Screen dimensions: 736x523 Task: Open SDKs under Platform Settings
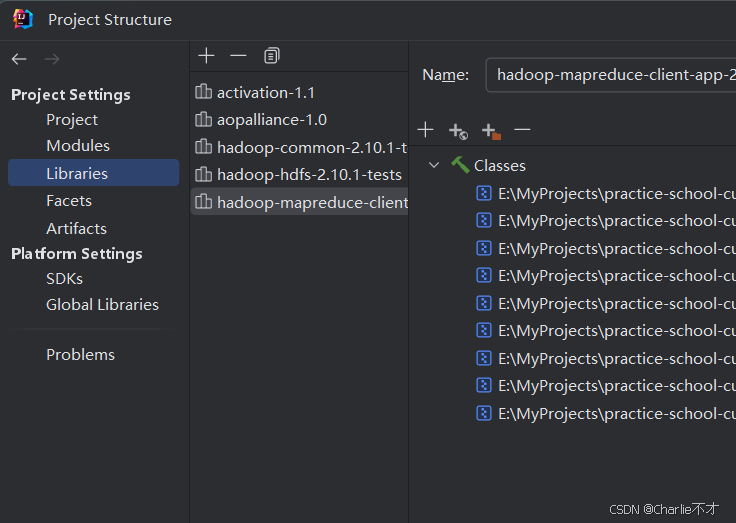(64, 278)
